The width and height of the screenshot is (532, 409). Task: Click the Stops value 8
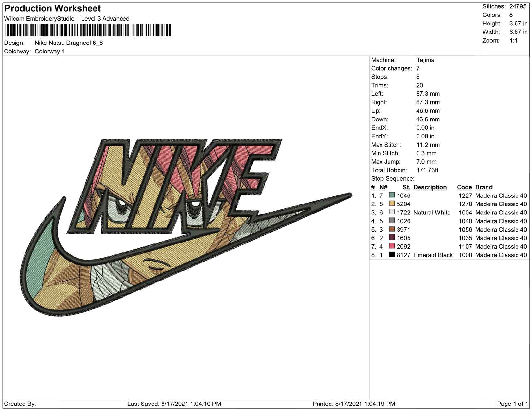[418, 77]
